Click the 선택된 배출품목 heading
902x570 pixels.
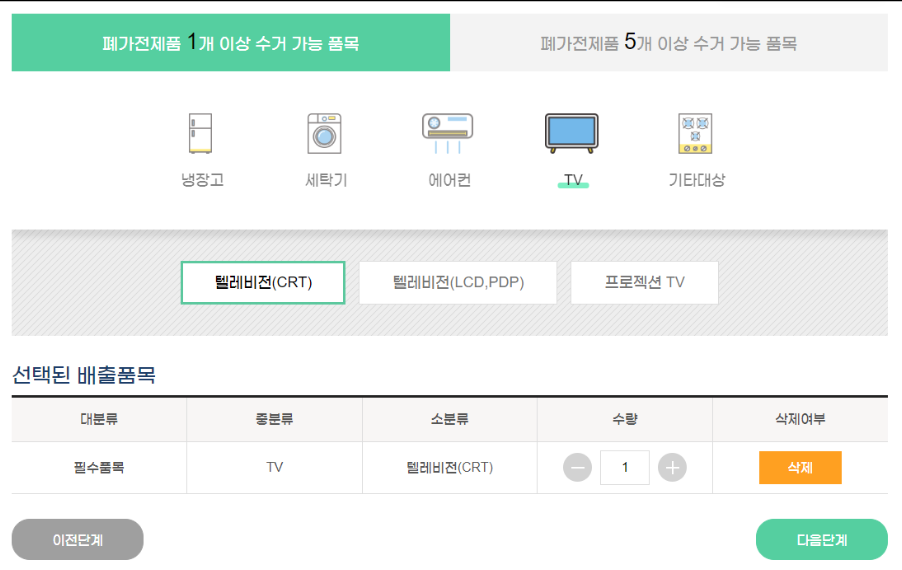tap(84, 375)
